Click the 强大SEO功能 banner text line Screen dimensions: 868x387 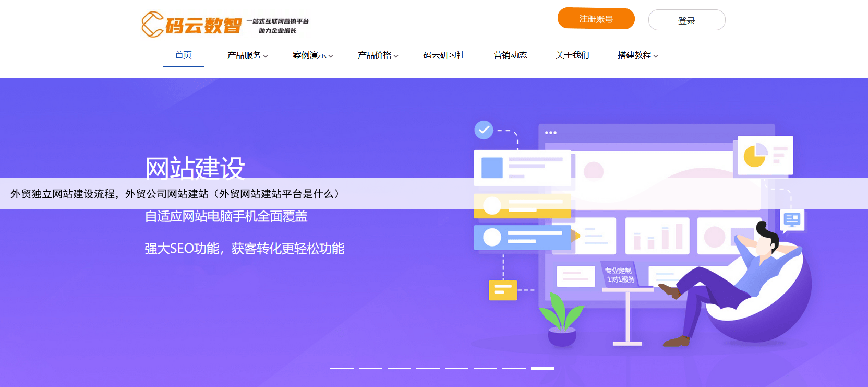point(244,249)
